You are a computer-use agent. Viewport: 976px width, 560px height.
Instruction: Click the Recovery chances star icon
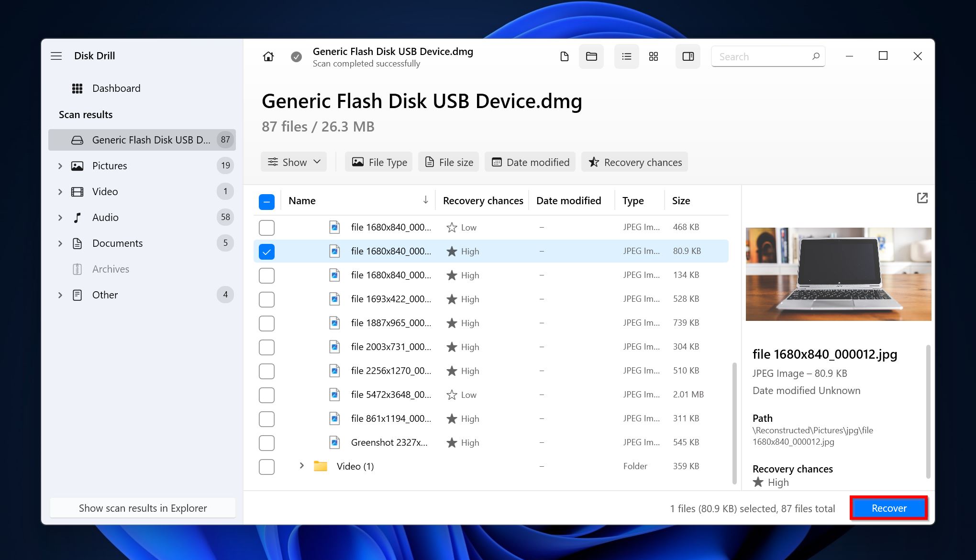[593, 162]
